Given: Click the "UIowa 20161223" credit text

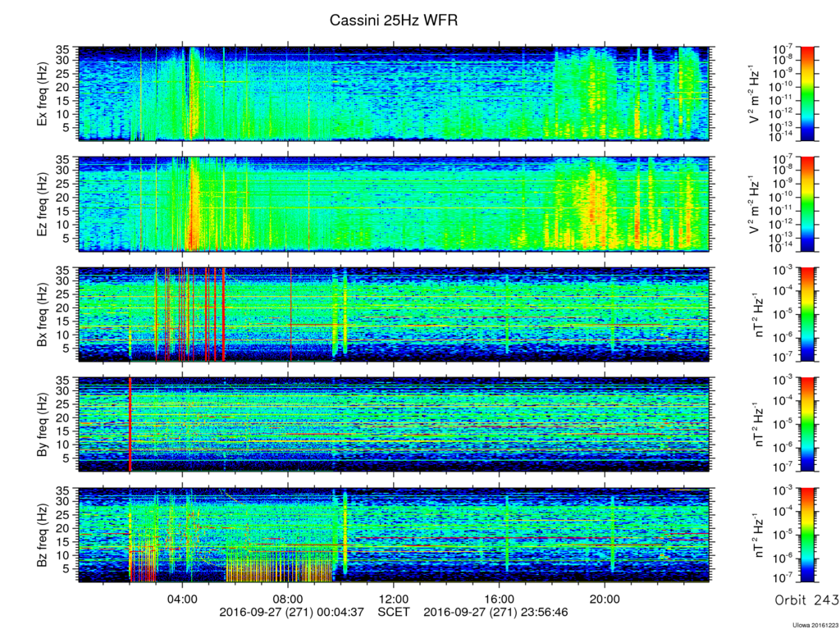Looking at the screenshot, I should pos(815,625).
